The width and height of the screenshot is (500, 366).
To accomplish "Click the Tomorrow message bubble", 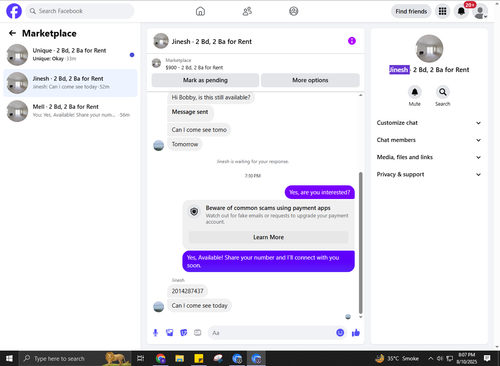I will [185, 144].
